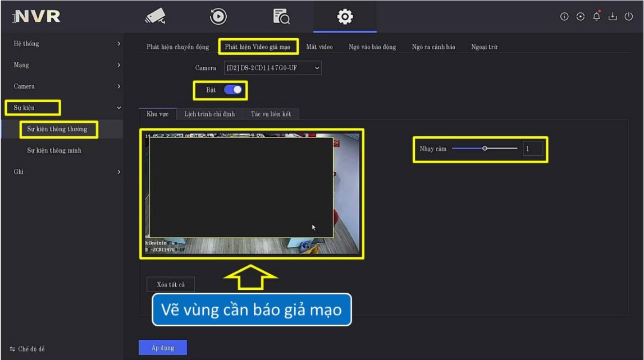Switch to Phát hiện chuyển động tab
644x360 pixels.
177,47
